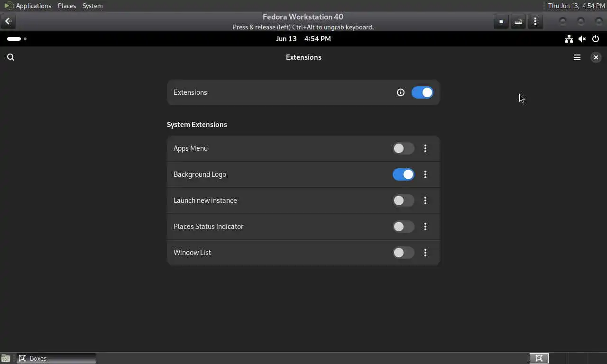Image resolution: width=607 pixels, height=364 pixels.
Task: Click the guest Activities workspace indicator
Action: [x=17, y=39]
